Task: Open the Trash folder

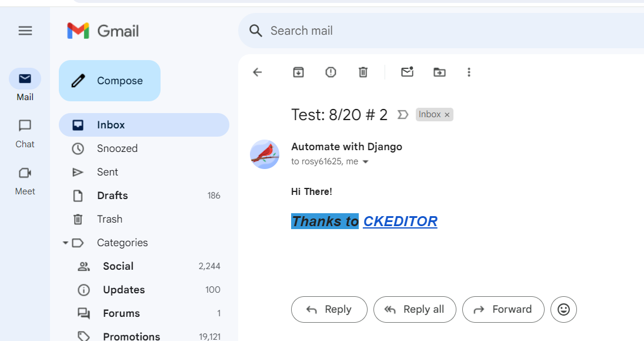Action: (x=144, y=219)
